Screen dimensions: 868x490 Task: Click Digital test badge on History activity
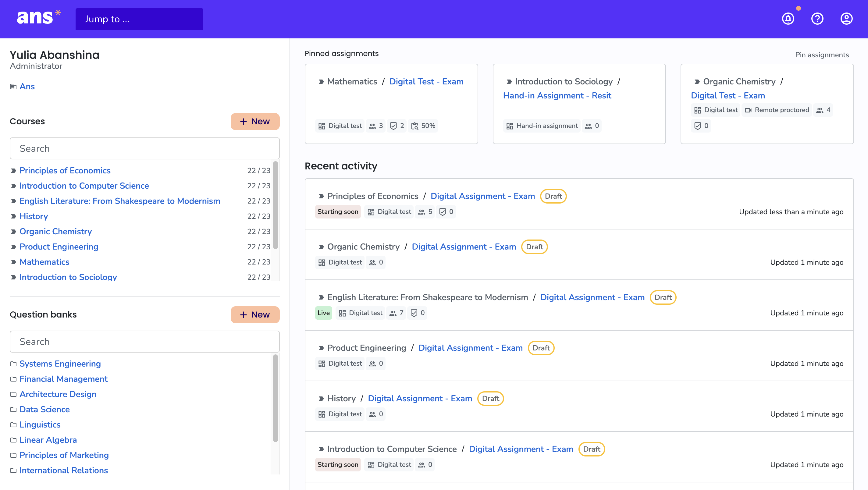(x=340, y=414)
